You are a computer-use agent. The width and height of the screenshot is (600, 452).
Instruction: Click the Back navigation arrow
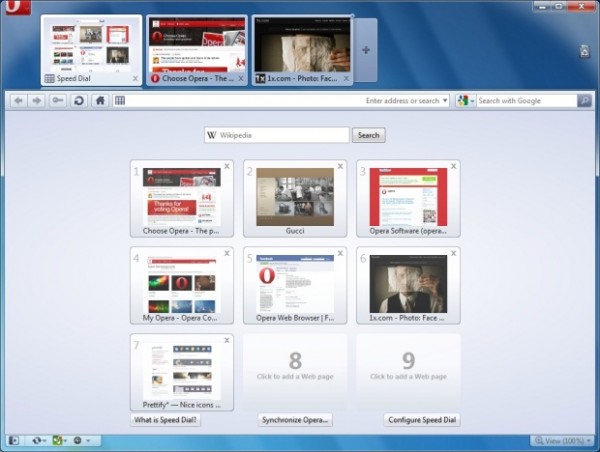pyautogui.click(x=18, y=100)
